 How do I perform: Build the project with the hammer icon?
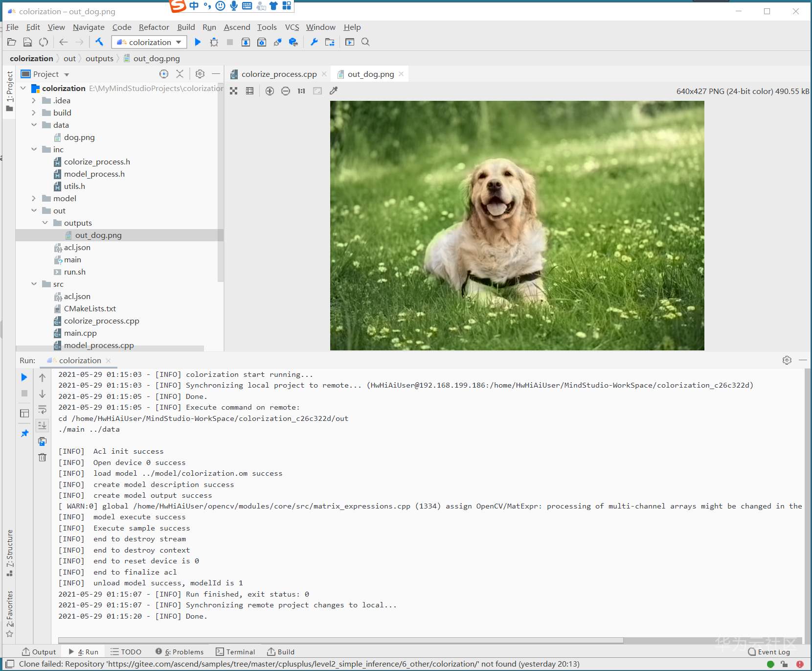tap(99, 42)
